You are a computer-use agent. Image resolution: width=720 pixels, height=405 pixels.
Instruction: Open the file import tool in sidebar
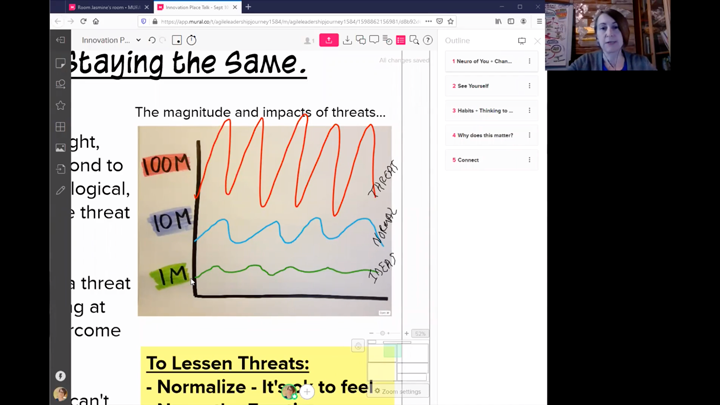point(60,169)
